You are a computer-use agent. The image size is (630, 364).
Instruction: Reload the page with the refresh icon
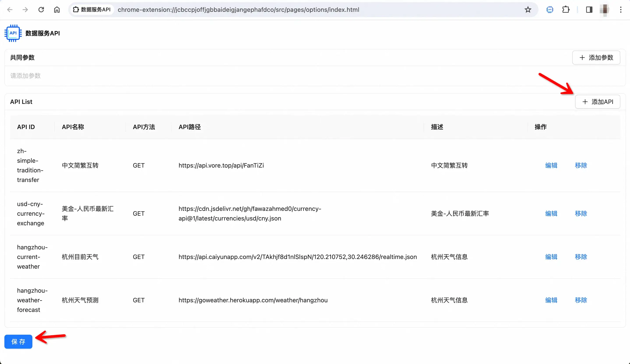[41, 10]
